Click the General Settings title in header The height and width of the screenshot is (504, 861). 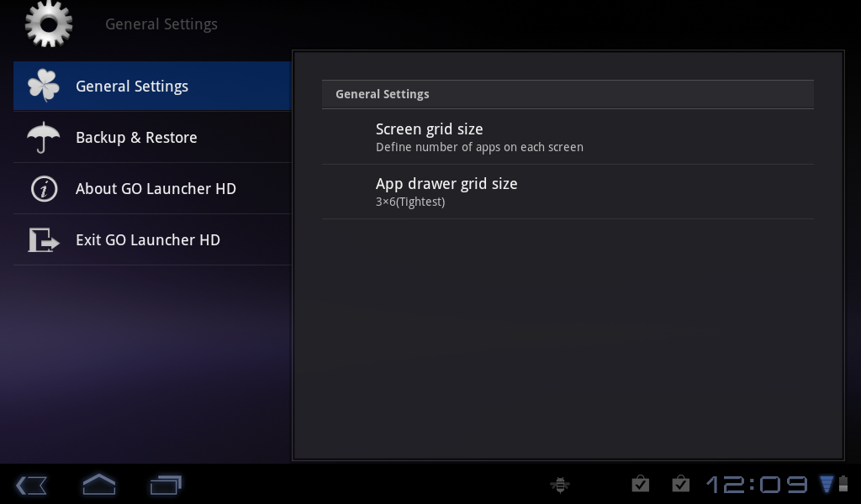coord(161,24)
